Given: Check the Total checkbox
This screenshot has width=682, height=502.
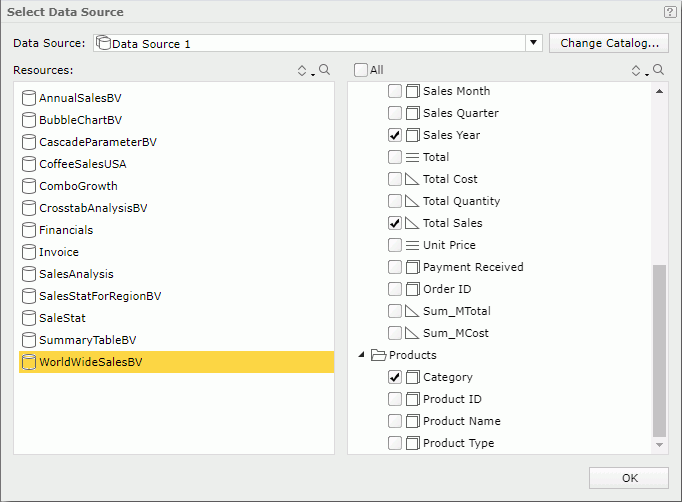Looking at the screenshot, I should [394, 157].
